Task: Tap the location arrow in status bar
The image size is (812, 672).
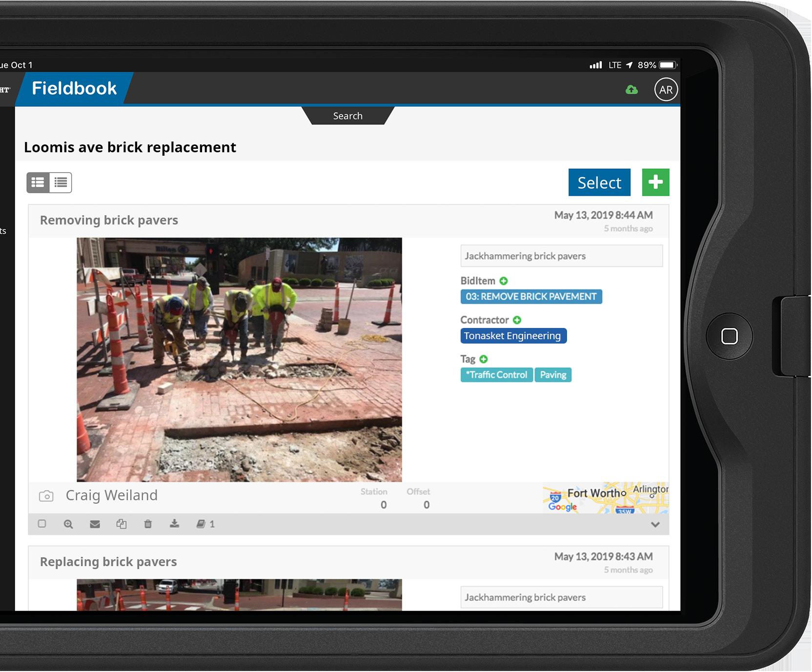Action: [629, 65]
